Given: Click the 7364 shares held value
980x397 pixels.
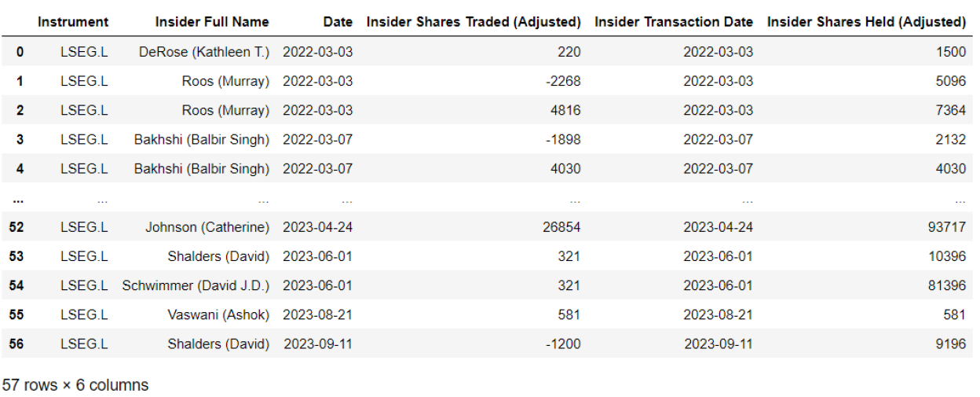Looking at the screenshot, I should pos(951,110).
